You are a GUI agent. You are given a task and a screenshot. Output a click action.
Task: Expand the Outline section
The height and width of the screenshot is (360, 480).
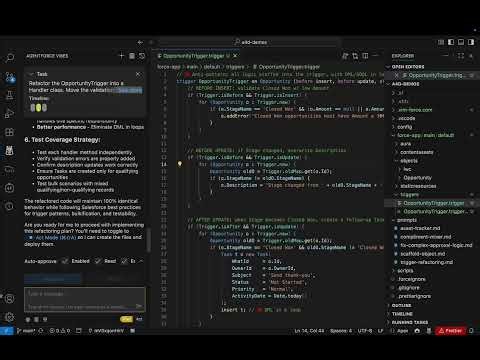pyautogui.click(x=401, y=305)
